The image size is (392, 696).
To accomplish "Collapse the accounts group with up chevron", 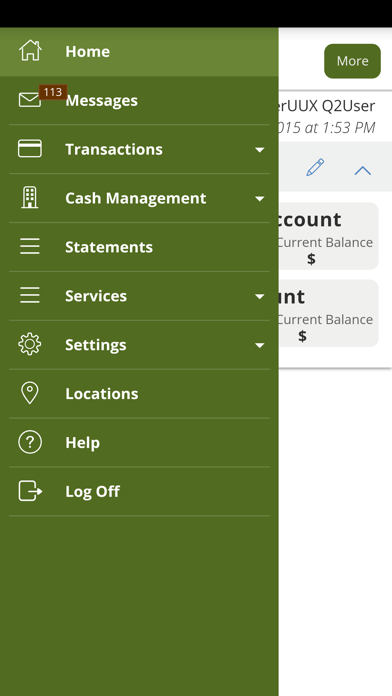I will (363, 170).
